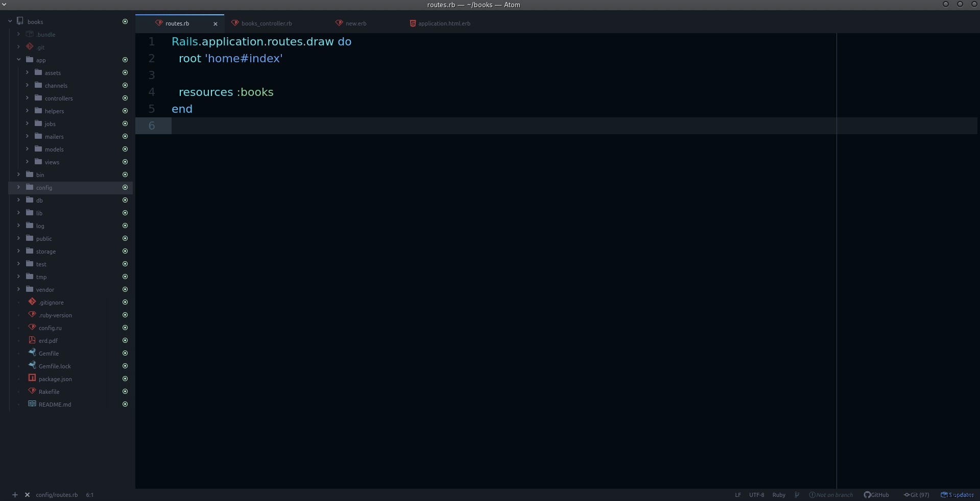Click the git icon of .git folder

30,47
